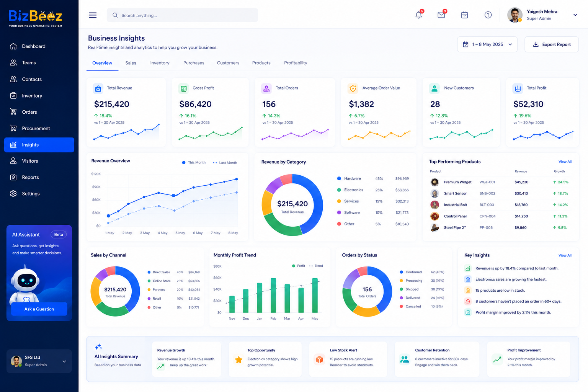The width and height of the screenshot is (588, 392).
Task: Click the Overview tab
Action: point(102,63)
